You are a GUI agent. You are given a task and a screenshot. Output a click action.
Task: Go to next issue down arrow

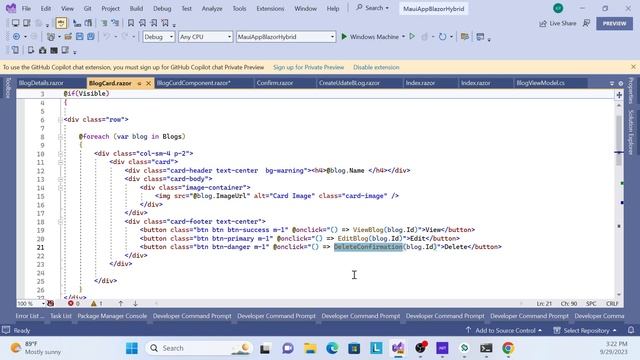tap(135, 303)
